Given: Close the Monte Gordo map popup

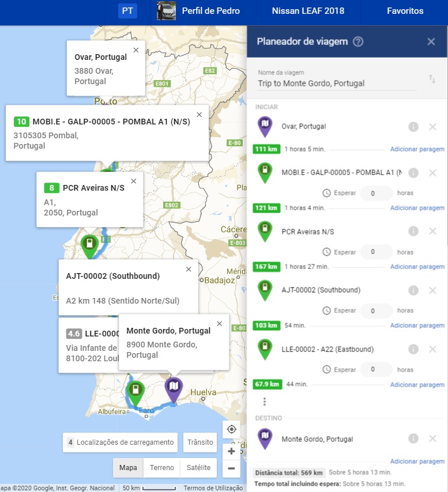Looking at the screenshot, I should [x=220, y=324].
